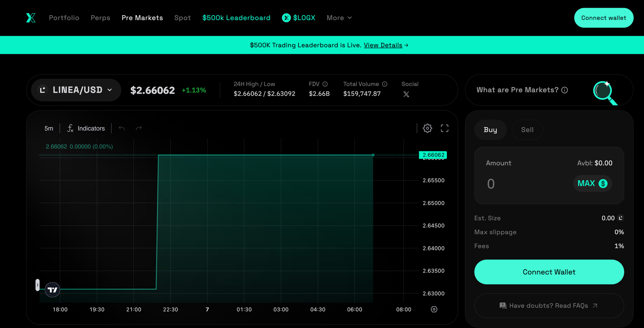Click the chart line end point marker
Image resolution: width=644 pixels, height=328 pixels.
pyautogui.click(x=373, y=155)
